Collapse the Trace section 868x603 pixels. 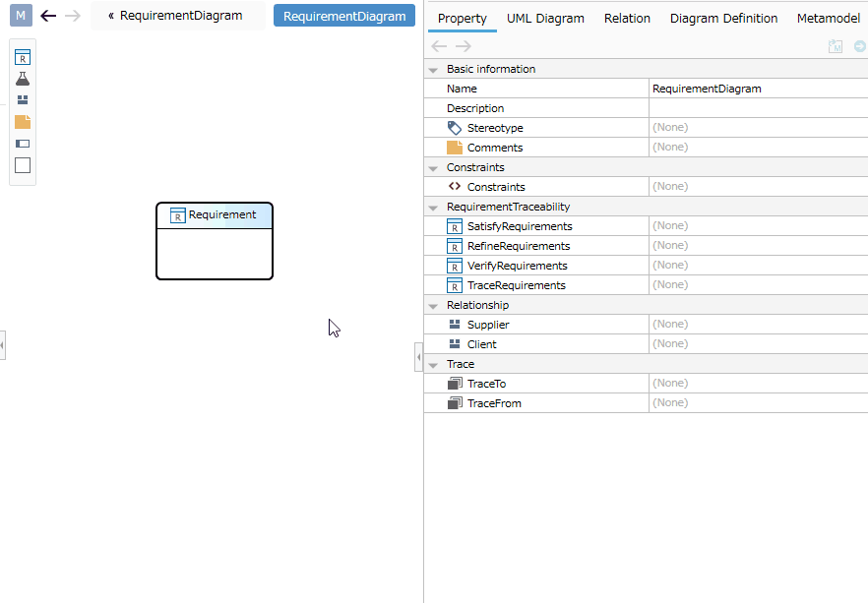(x=433, y=365)
